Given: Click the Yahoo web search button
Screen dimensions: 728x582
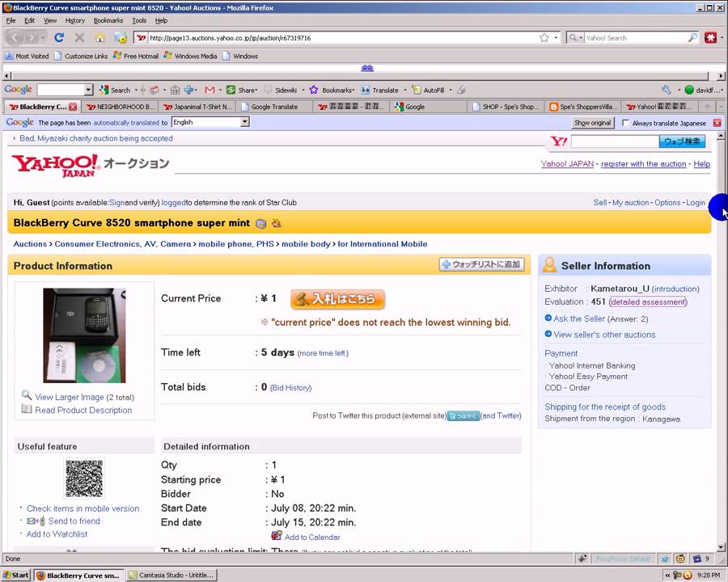Looking at the screenshot, I should (x=682, y=141).
